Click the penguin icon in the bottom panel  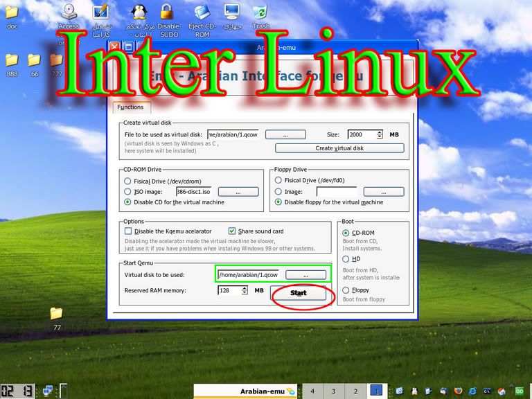414,391
